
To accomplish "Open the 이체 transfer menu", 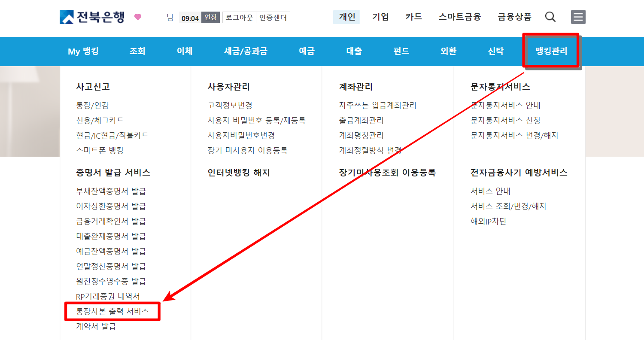I will coord(185,51).
